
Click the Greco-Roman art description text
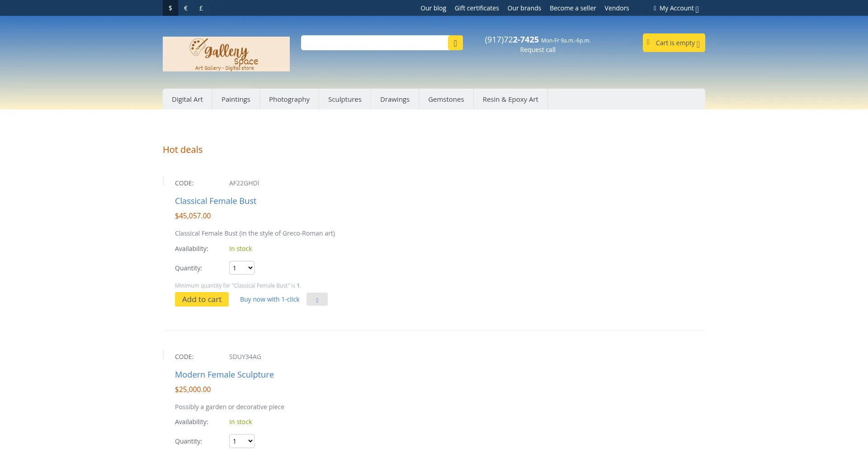[x=255, y=233]
